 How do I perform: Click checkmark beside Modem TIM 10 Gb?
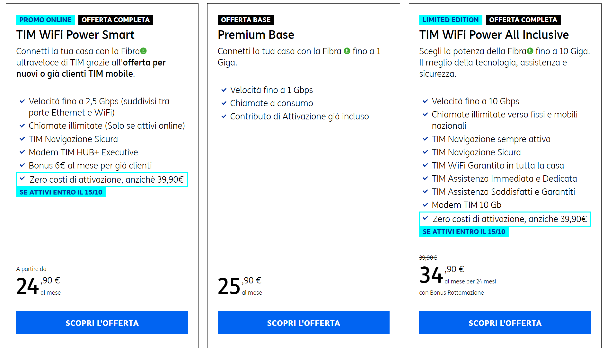pos(425,205)
